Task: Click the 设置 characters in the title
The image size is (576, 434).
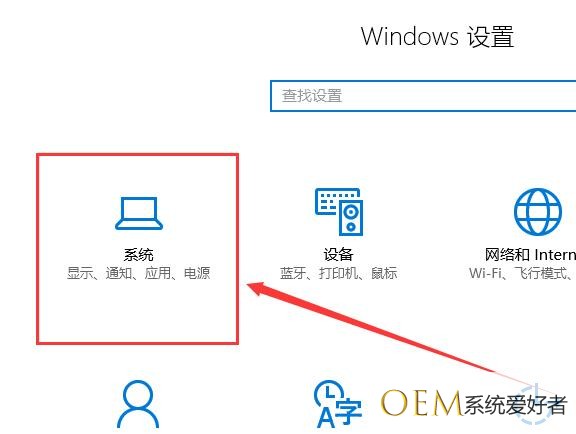Action: coord(490,36)
